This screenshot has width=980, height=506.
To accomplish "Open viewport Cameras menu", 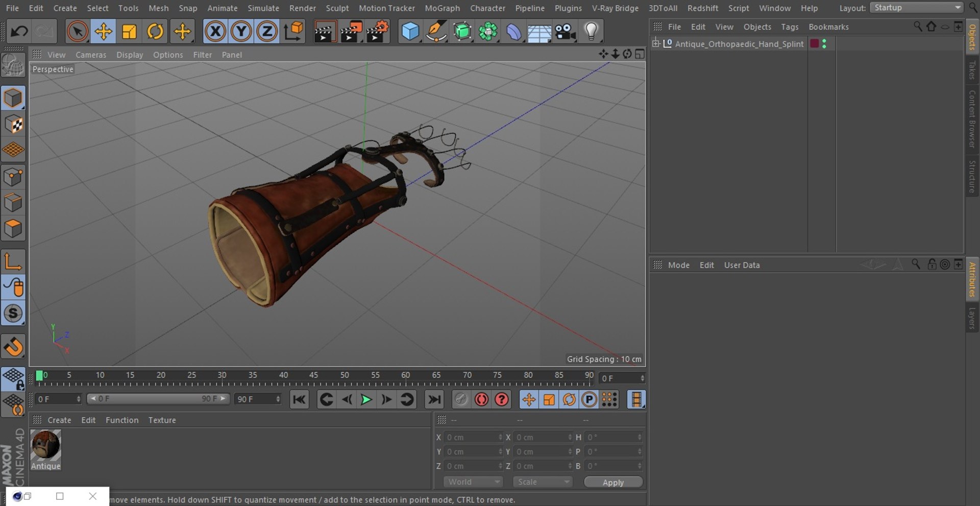I will (x=91, y=55).
